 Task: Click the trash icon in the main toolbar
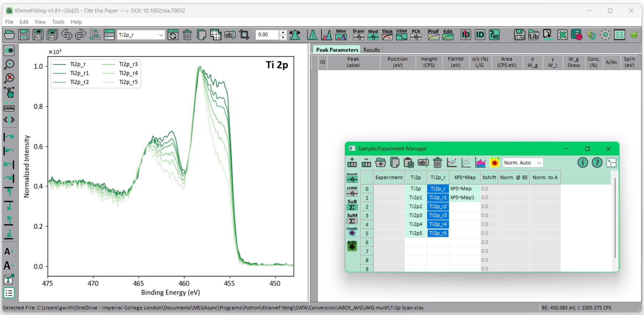tap(187, 35)
